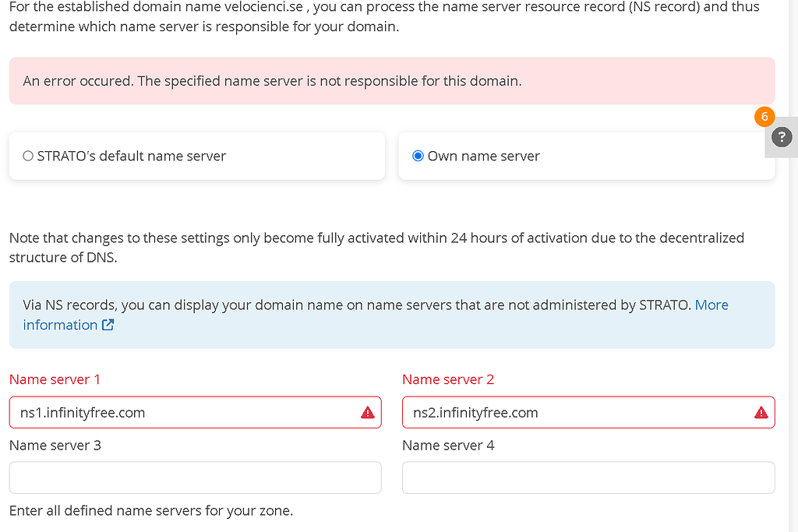The width and height of the screenshot is (798, 532).
Task: Open the 'More information' link
Action: tap(711, 305)
